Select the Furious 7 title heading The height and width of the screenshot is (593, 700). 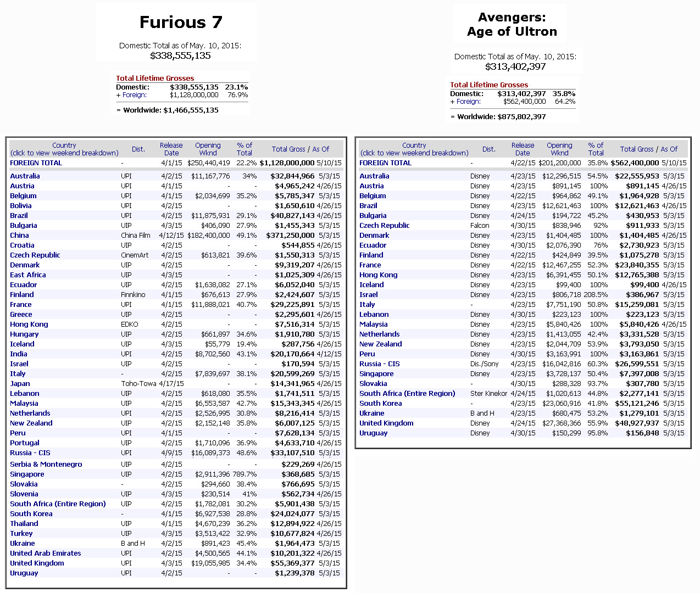click(x=181, y=23)
